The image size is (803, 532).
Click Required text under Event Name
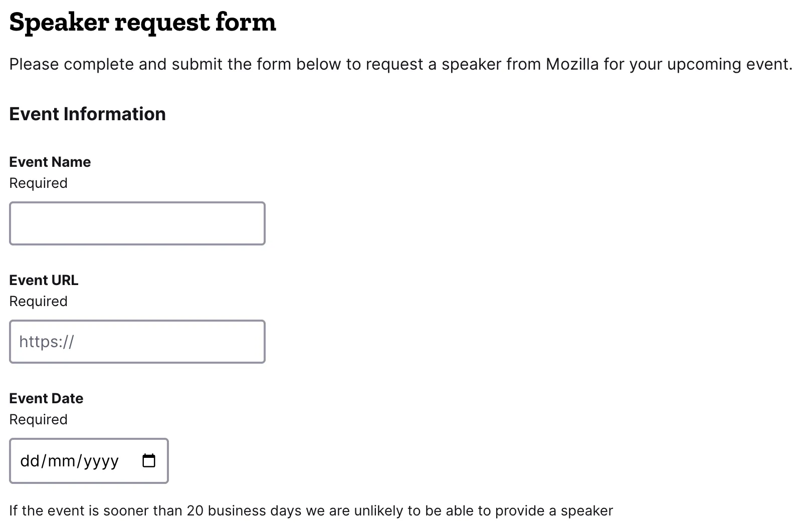pos(38,183)
